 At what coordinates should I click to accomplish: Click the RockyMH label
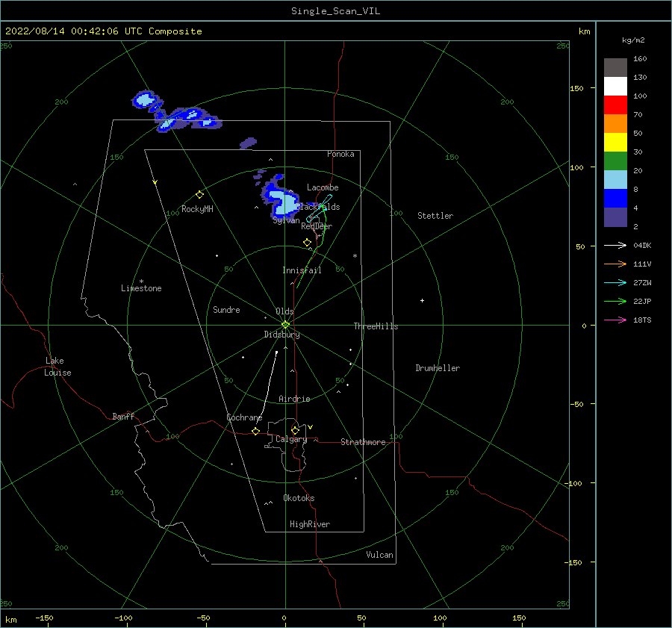(x=197, y=209)
